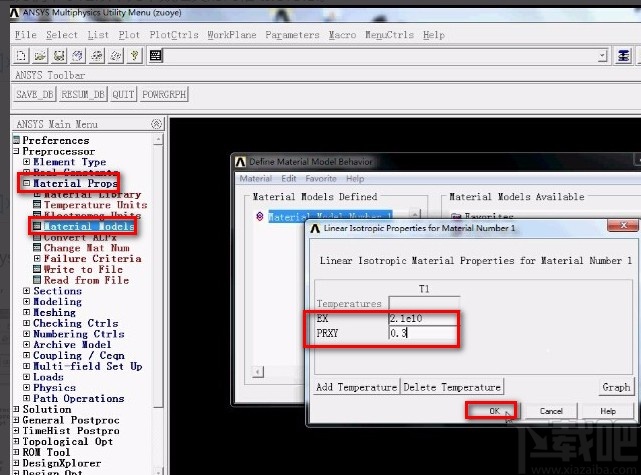Open the File menu
Screen dimensions: 641x475
(26, 35)
